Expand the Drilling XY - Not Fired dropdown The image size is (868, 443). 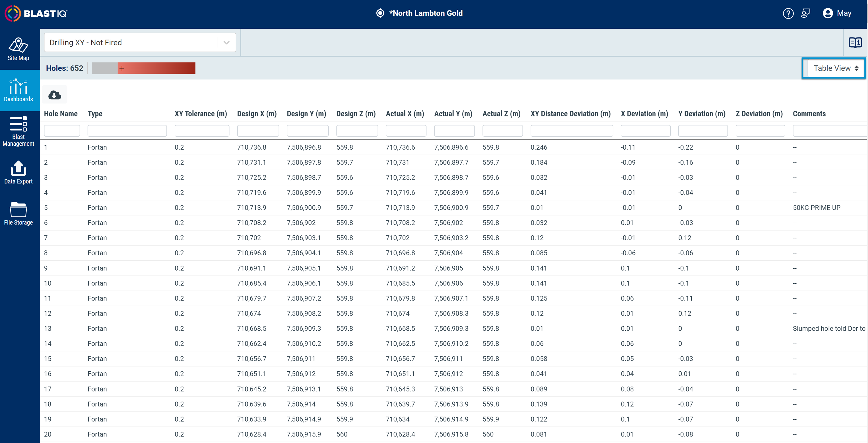pyautogui.click(x=226, y=42)
